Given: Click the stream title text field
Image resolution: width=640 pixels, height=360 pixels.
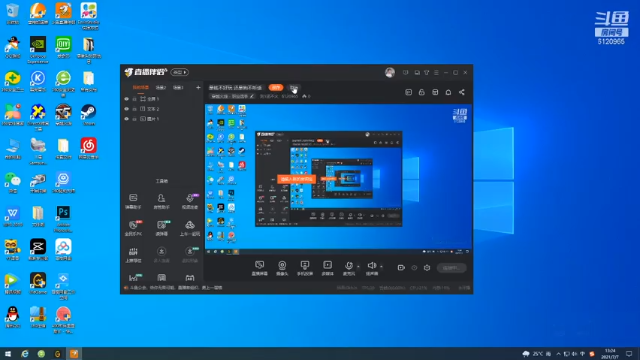Looking at the screenshot, I should (x=236, y=87).
